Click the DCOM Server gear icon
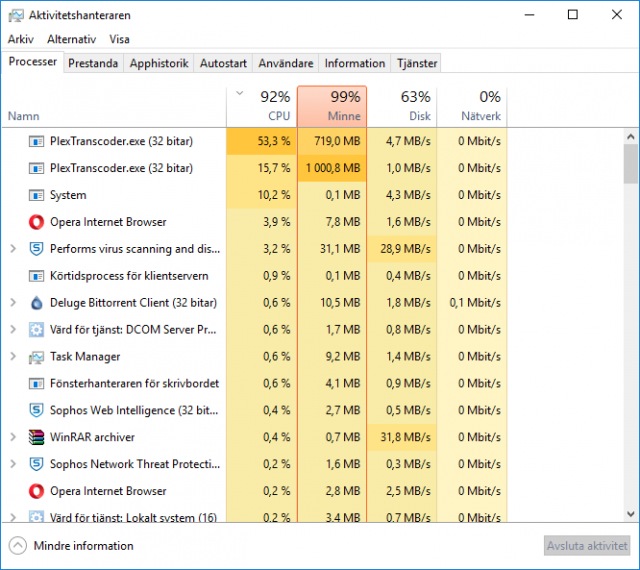Viewport: 640px width, 570px height. pyautogui.click(x=36, y=330)
